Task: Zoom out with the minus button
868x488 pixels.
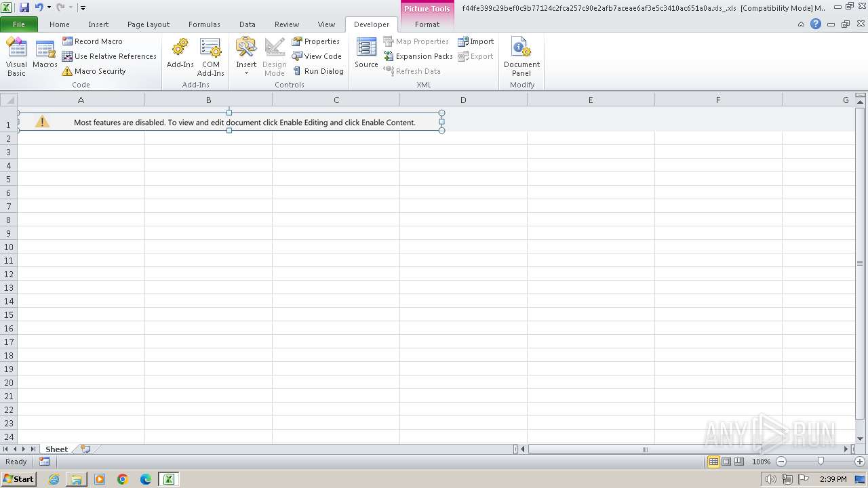Action: 781,462
